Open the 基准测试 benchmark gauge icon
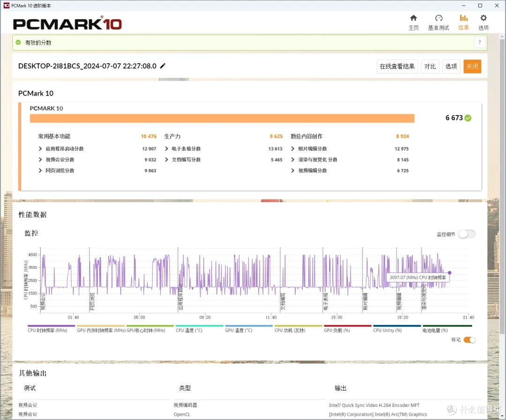 (439, 18)
